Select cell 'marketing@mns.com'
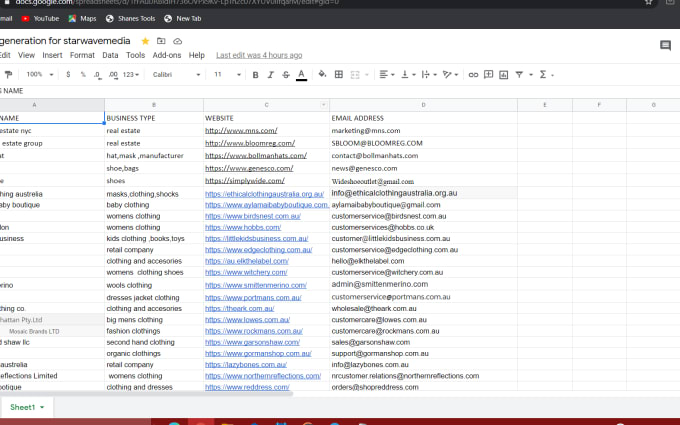The width and height of the screenshot is (680, 425). (x=423, y=131)
